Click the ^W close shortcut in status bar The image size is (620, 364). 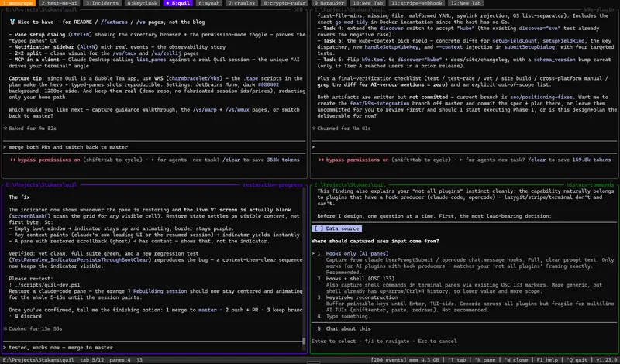516,360
